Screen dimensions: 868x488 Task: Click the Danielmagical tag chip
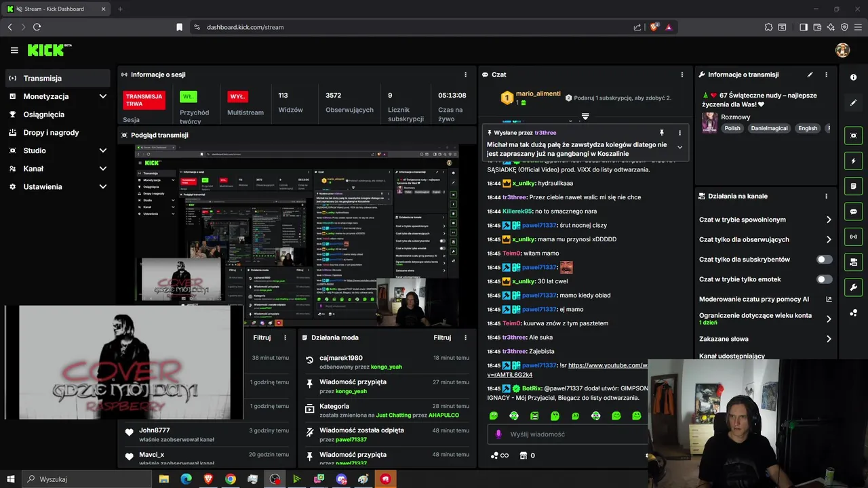point(769,128)
